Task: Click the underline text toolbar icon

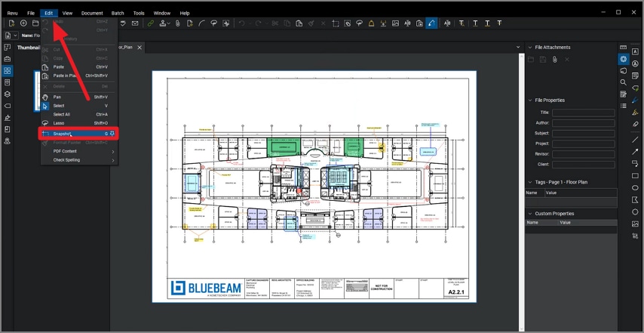Action: [475, 23]
